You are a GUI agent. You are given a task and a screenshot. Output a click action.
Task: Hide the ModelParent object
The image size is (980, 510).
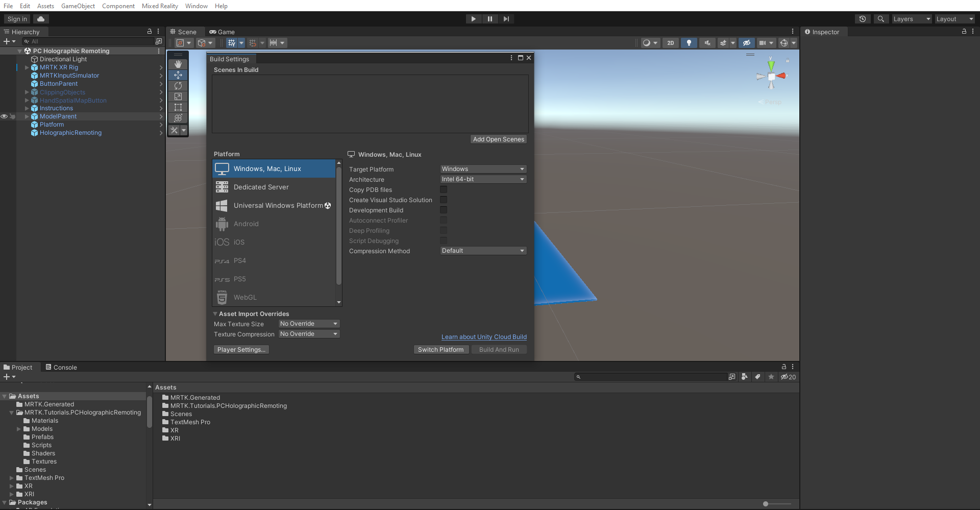pyautogui.click(x=4, y=116)
